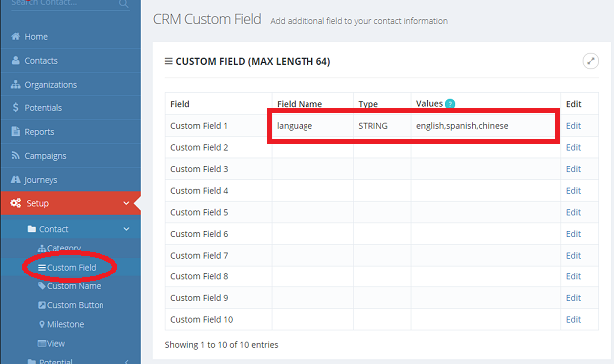Click the 'Custom Field 10' row label
The image size is (614, 364).
202,320
